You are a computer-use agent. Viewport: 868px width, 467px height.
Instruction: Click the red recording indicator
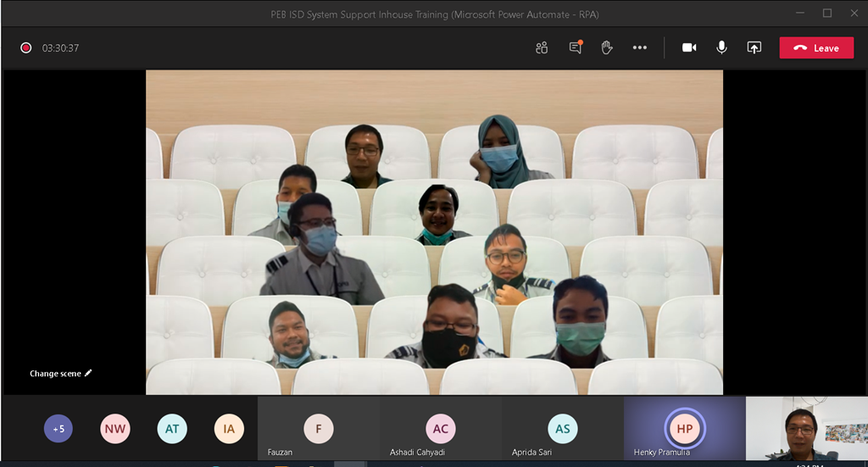[x=26, y=48]
